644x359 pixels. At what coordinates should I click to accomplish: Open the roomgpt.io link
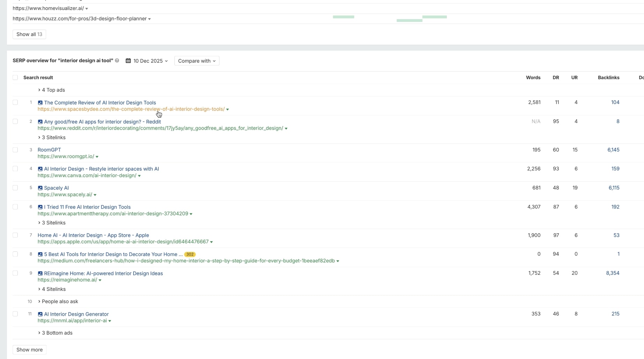[x=66, y=156]
